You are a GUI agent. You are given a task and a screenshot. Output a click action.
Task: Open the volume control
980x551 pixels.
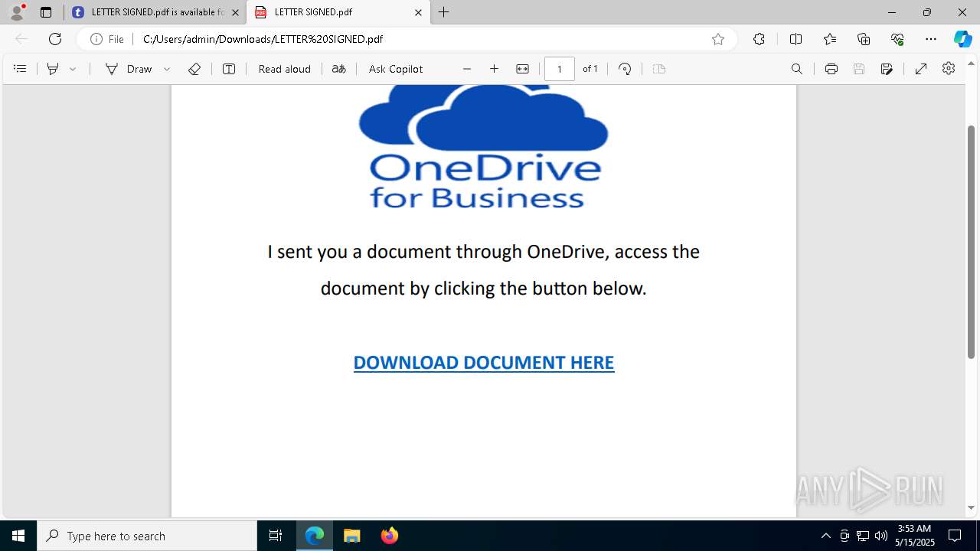click(x=881, y=536)
